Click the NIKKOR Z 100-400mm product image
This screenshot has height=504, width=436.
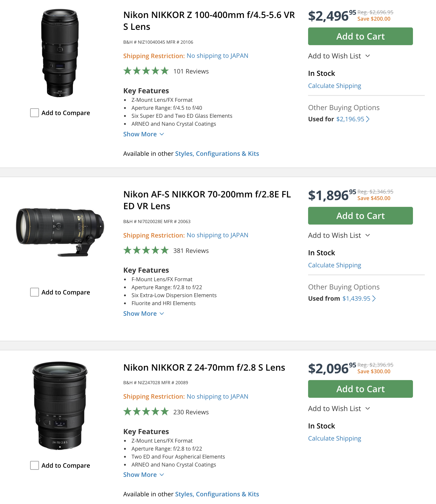click(60, 53)
